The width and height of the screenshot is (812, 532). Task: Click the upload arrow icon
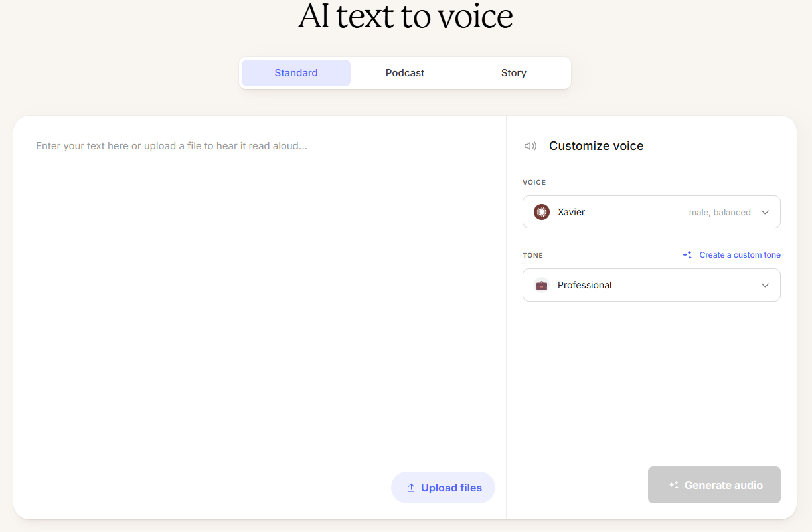click(411, 488)
